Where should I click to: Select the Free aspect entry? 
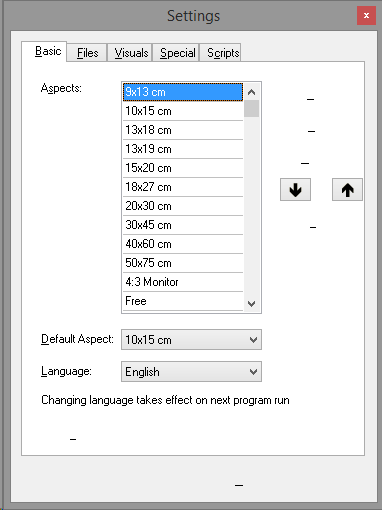pyautogui.click(x=183, y=301)
